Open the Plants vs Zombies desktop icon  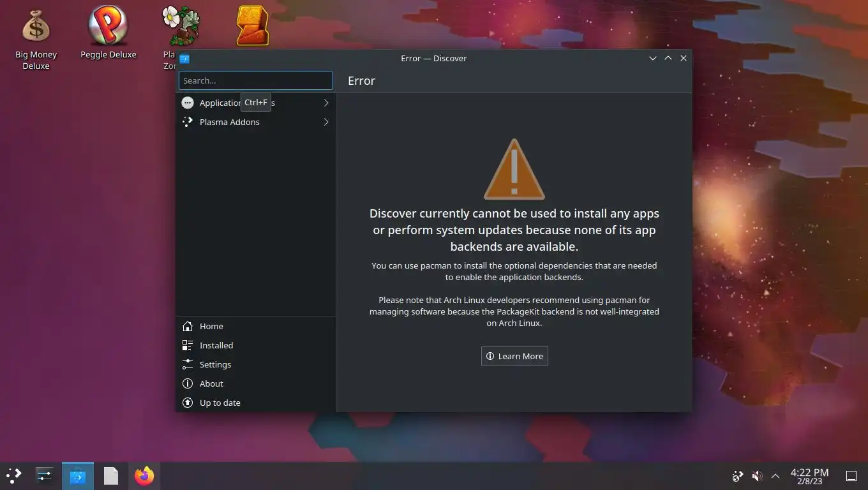pyautogui.click(x=181, y=27)
